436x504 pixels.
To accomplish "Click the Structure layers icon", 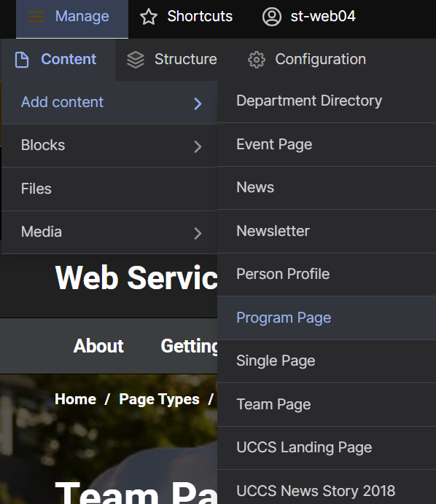I will pos(136,60).
